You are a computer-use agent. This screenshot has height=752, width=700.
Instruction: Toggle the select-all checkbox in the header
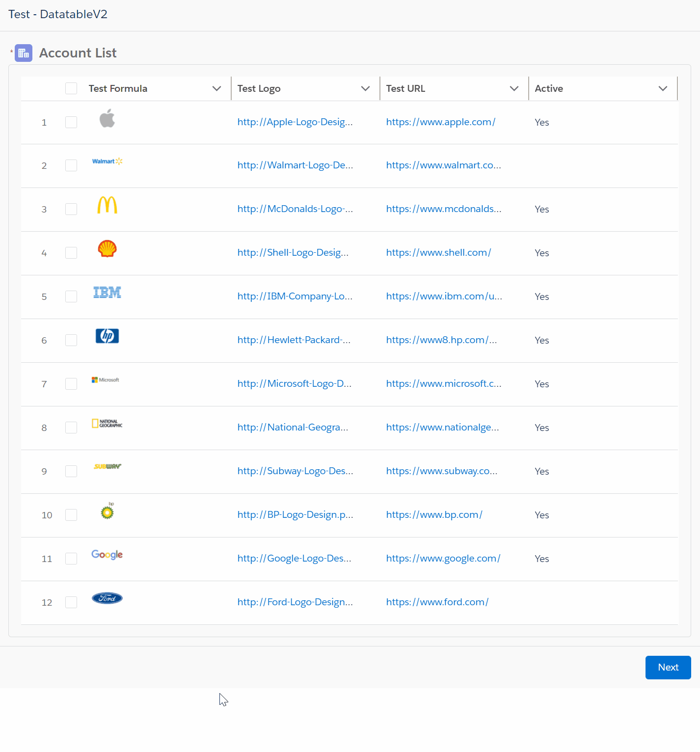tap(71, 88)
